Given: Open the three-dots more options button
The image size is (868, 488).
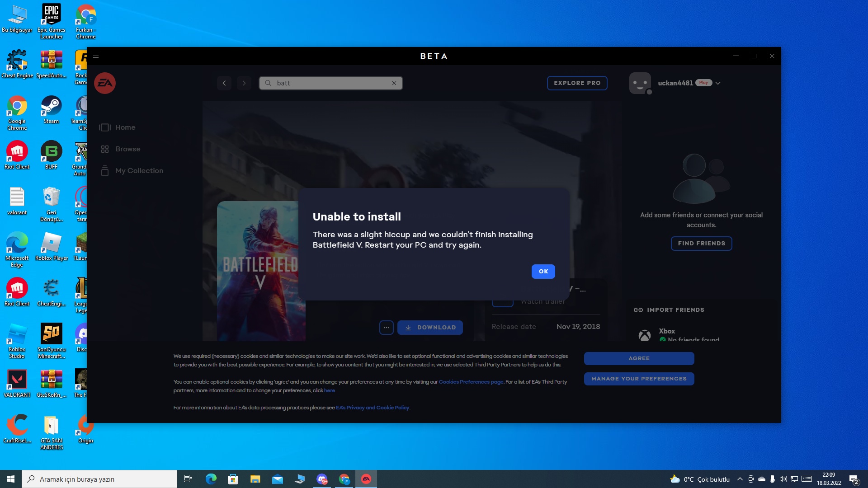Looking at the screenshot, I should tap(387, 328).
